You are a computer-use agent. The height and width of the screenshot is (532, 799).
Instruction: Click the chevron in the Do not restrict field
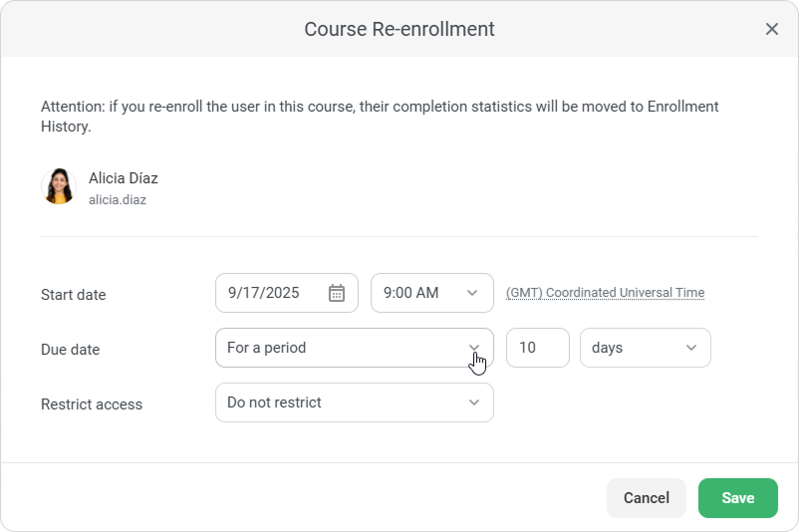pyautogui.click(x=474, y=402)
